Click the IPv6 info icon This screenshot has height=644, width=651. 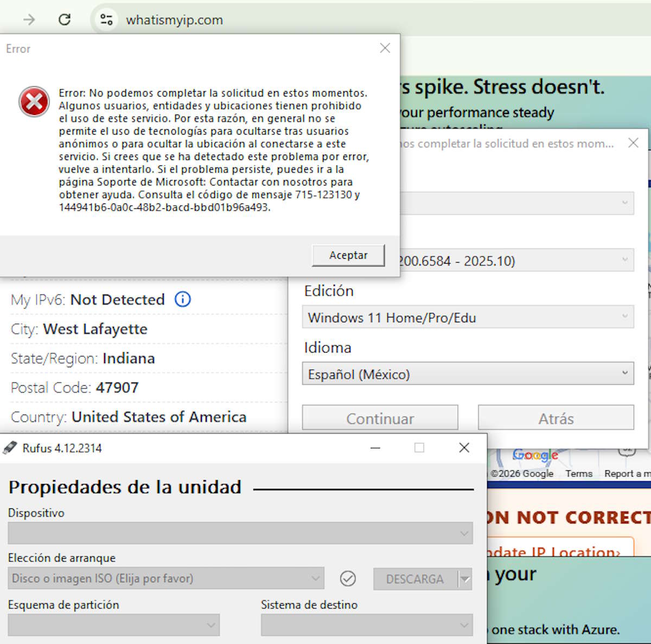183,299
